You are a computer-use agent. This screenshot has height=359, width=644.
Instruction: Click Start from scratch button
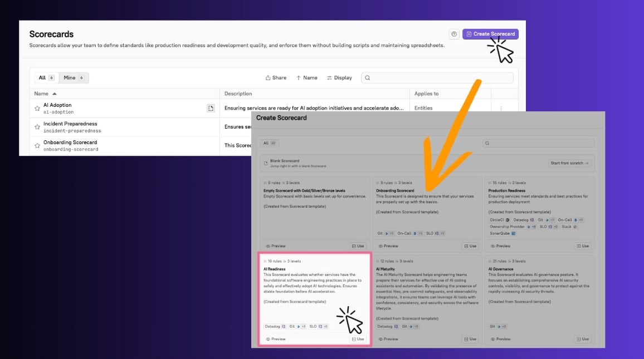pos(570,163)
